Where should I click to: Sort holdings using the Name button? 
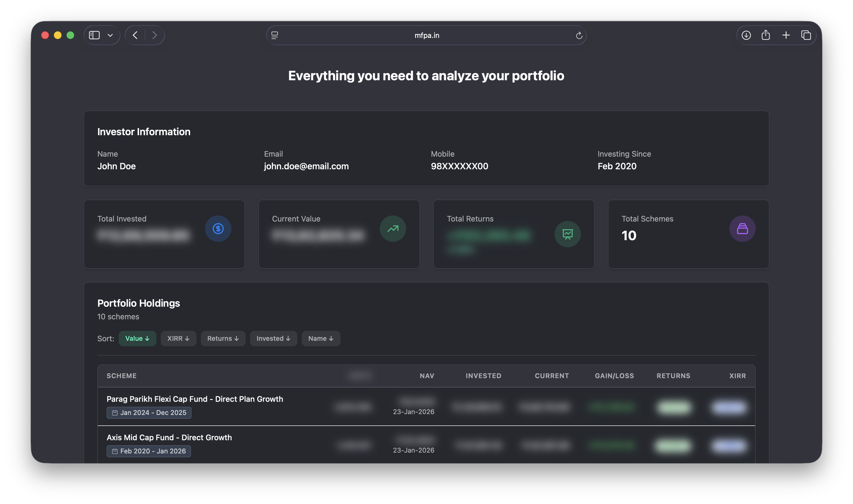pos(320,338)
